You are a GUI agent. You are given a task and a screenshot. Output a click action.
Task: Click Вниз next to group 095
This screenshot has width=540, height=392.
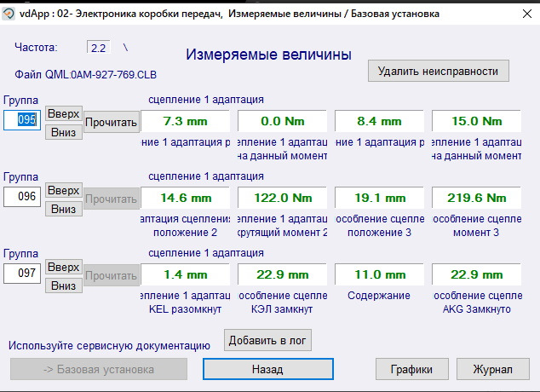pyautogui.click(x=64, y=132)
